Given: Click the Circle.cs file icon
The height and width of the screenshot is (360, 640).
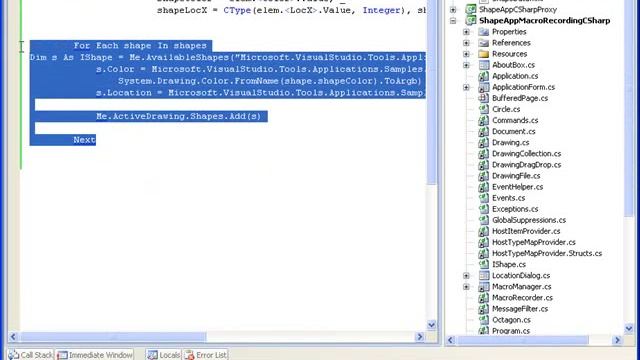Looking at the screenshot, I should [x=484, y=109].
